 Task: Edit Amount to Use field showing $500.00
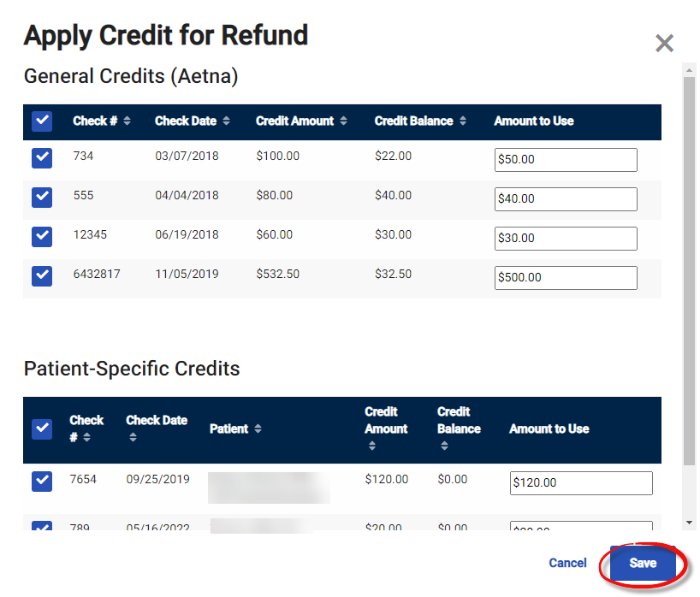coord(566,278)
